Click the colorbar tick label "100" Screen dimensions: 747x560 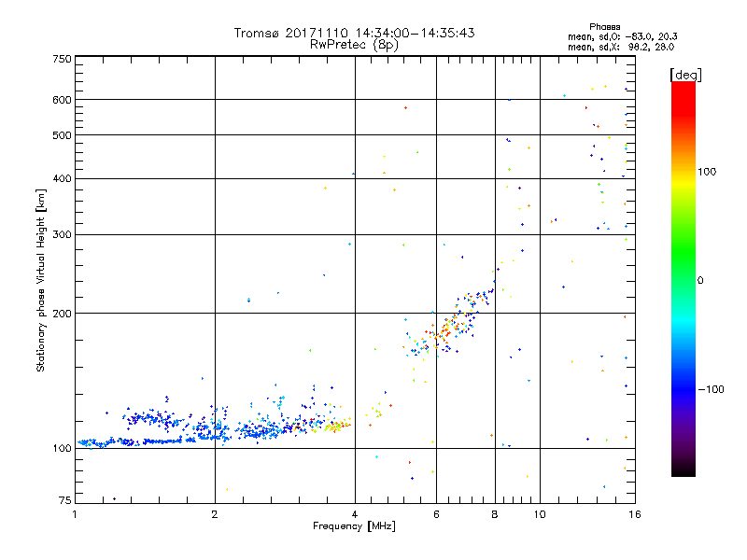[707, 172]
